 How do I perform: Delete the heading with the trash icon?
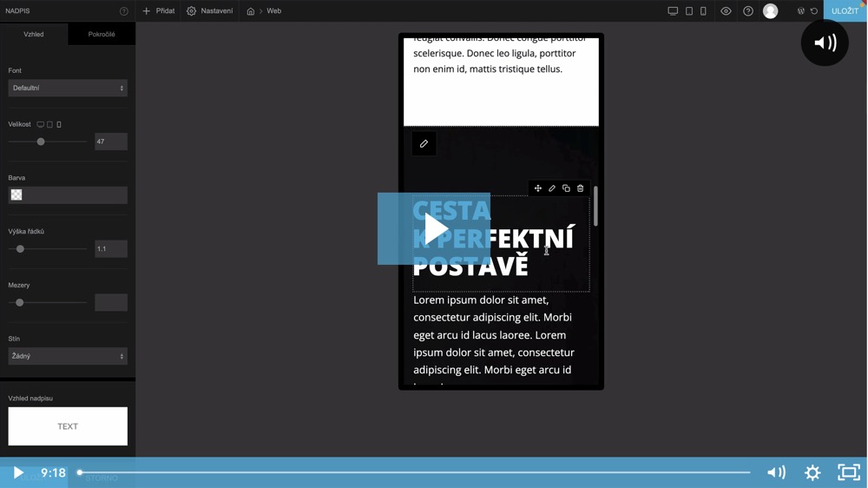tap(581, 188)
